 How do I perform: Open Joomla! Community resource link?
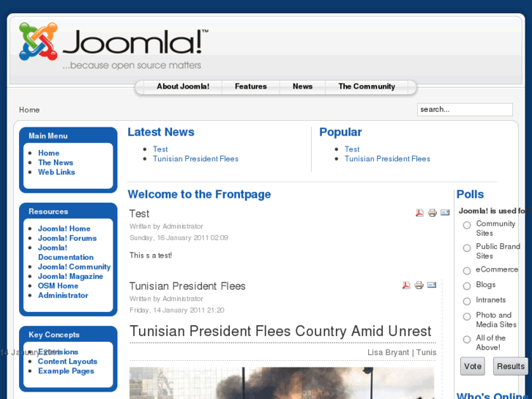click(x=75, y=267)
